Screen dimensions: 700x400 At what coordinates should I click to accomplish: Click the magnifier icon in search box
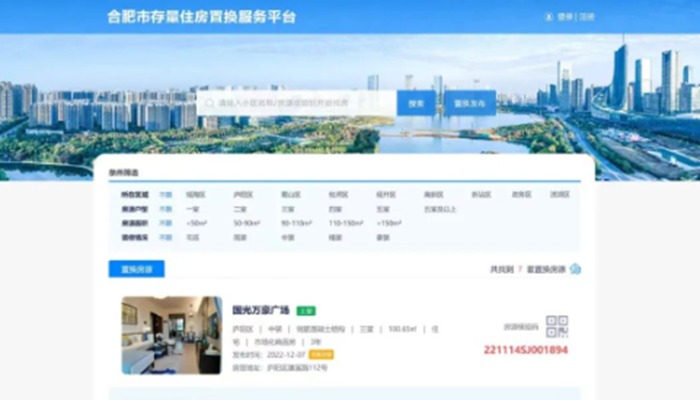210,102
